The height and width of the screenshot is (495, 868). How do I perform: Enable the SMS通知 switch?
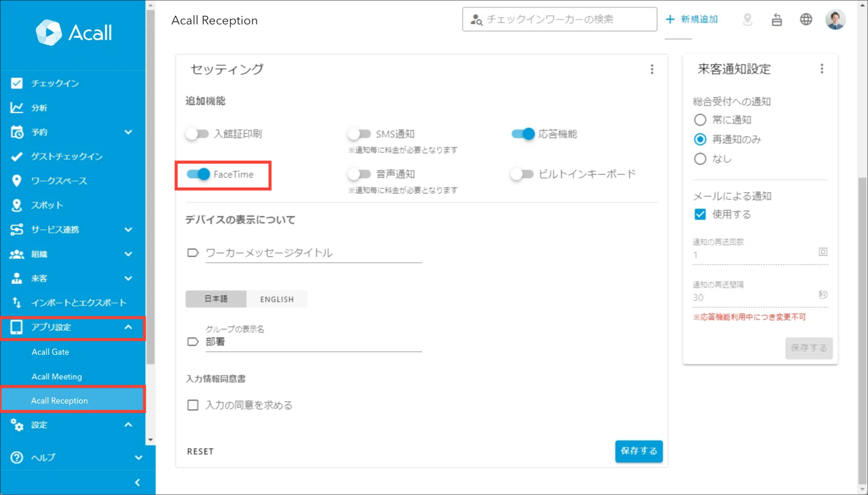tap(359, 134)
